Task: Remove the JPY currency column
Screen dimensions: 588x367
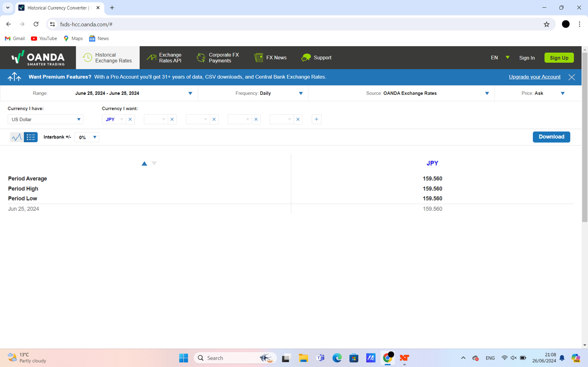Action: pos(130,119)
